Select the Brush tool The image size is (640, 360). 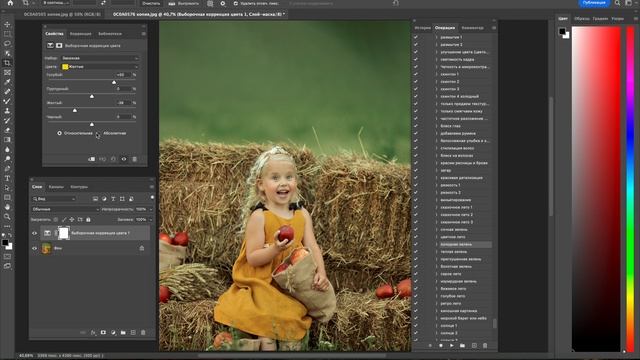7,101
